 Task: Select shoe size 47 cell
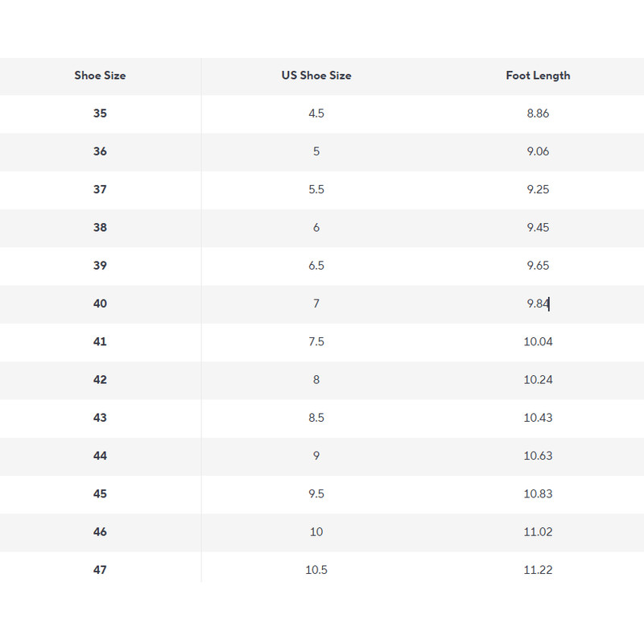point(100,570)
